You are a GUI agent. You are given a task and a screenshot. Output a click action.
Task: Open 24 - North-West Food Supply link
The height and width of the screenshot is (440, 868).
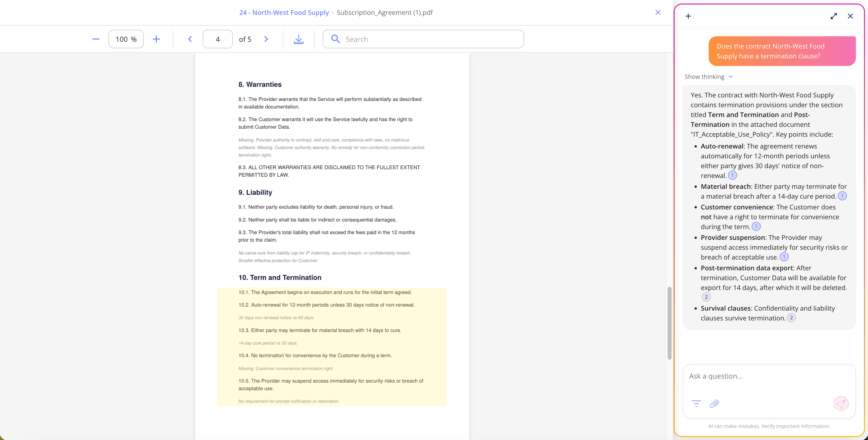coord(284,13)
